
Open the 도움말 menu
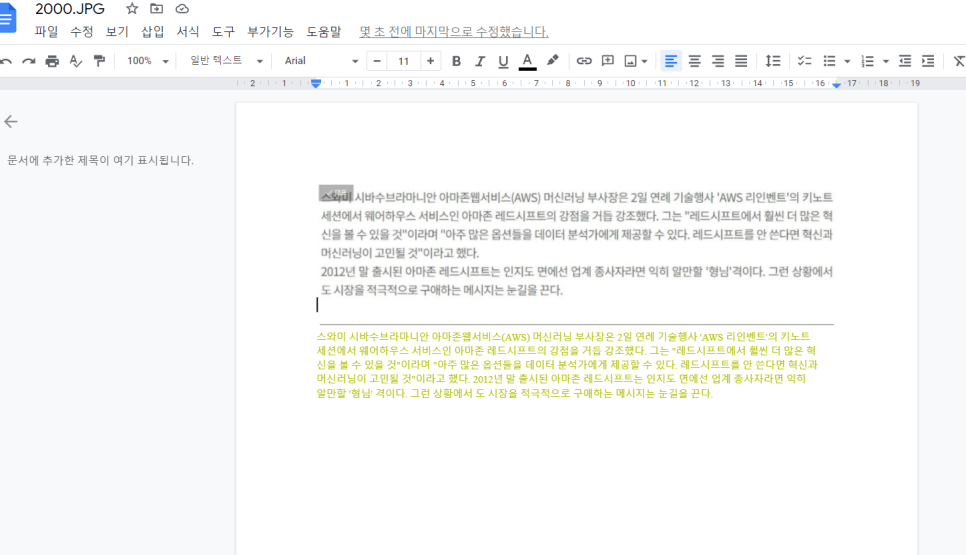tap(323, 31)
